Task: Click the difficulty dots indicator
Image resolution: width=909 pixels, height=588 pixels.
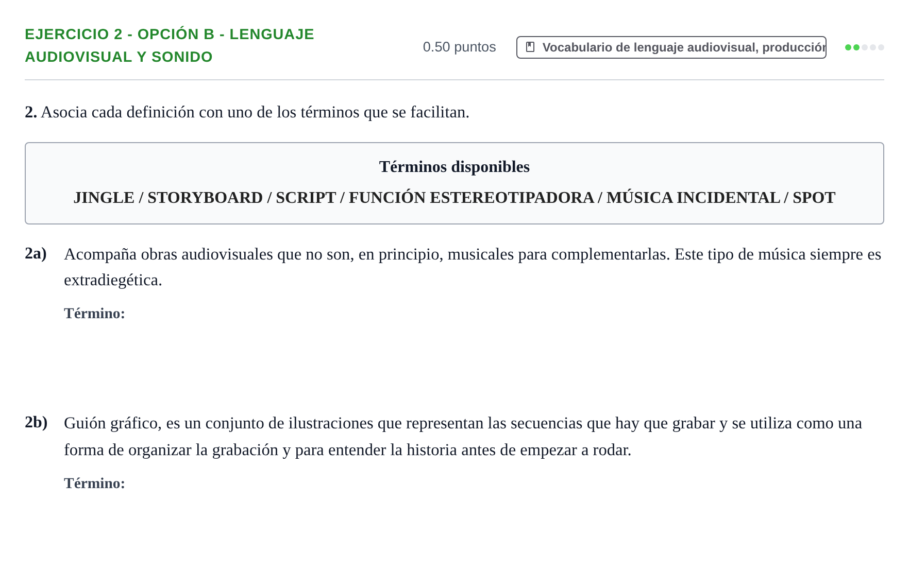Action: coord(864,47)
